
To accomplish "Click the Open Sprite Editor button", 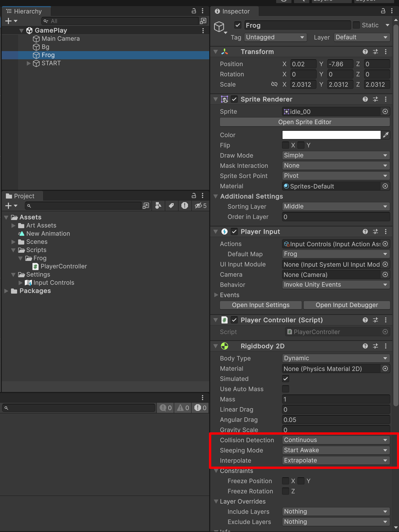I will click(305, 122).
